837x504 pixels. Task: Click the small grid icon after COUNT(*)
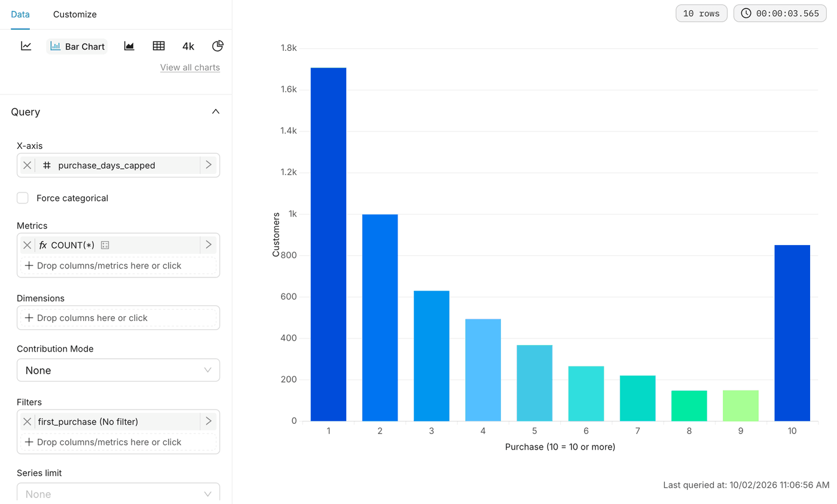[x=105, y=245]
